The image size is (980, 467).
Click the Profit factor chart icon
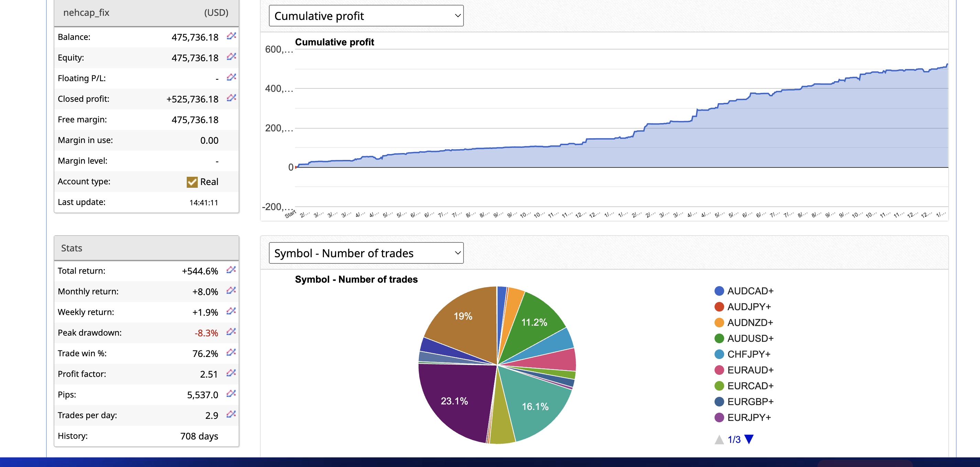(x=231, y=373)
